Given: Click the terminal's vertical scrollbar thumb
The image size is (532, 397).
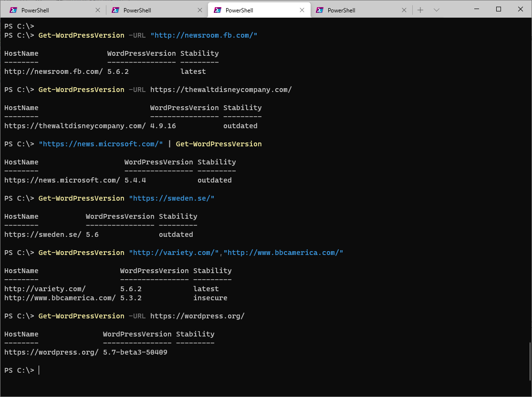Looking at the screenshot, I should 530,361.
